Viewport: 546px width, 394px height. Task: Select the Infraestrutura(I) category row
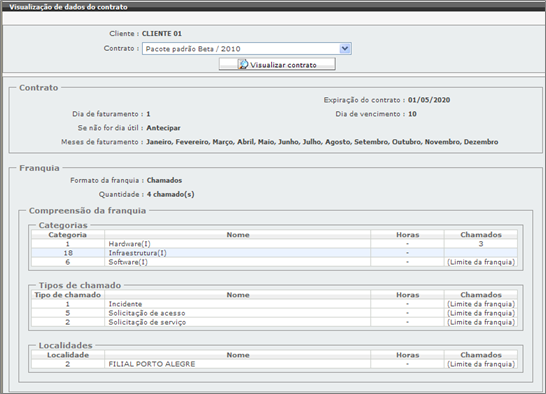coord(274,253)
